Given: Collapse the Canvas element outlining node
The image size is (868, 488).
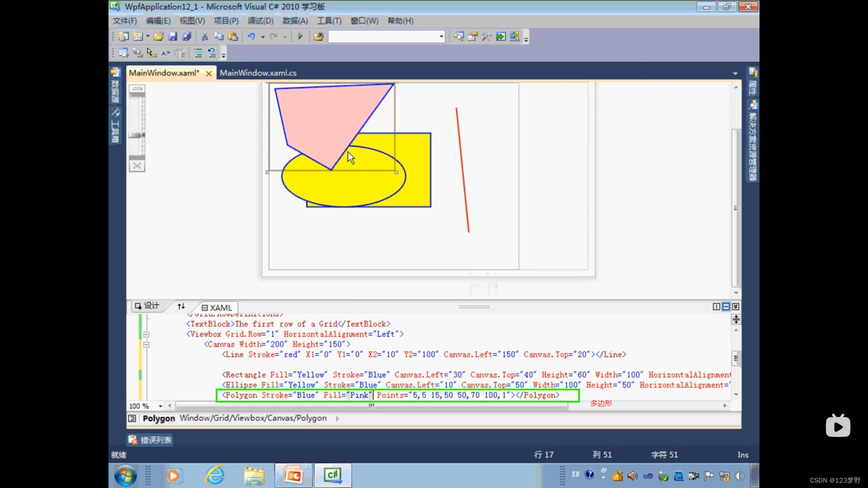Looking at the screenshot, I should click(146, 344).
